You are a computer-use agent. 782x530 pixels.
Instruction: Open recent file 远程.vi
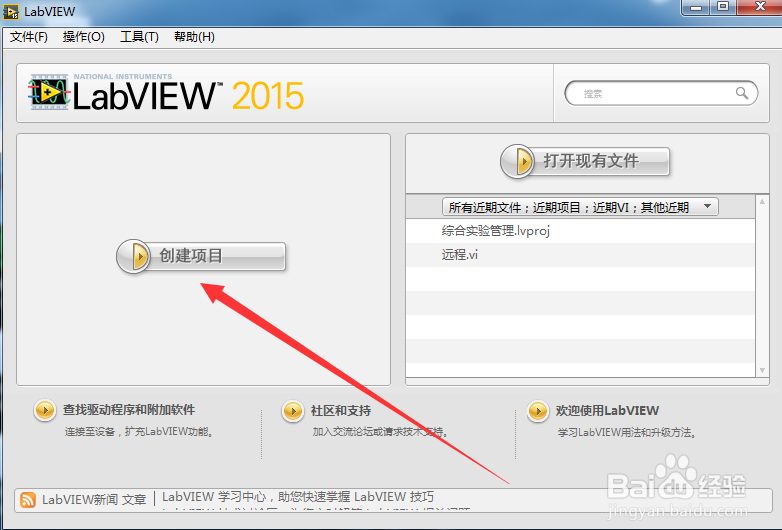click(459, 255)
